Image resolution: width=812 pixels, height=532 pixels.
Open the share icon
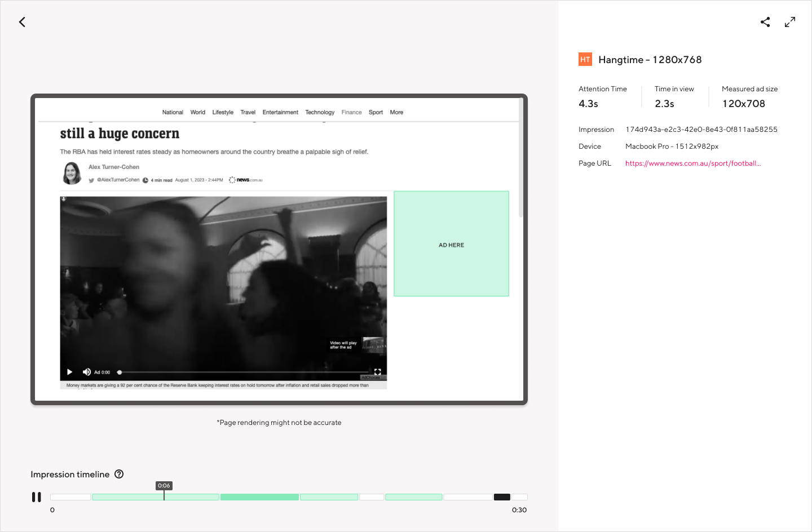click(765, 22)
